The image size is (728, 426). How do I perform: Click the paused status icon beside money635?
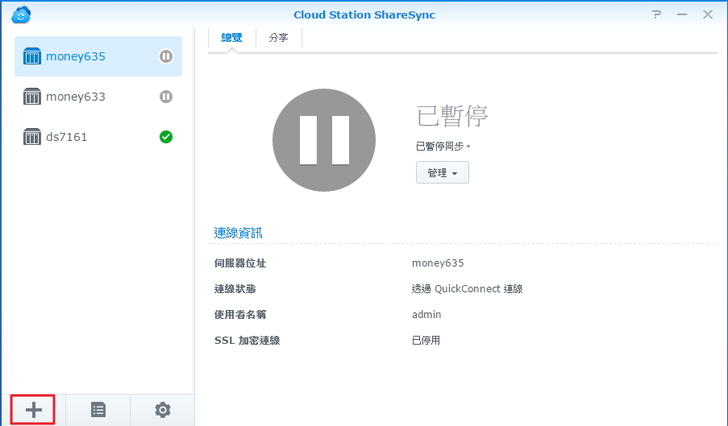166,57
